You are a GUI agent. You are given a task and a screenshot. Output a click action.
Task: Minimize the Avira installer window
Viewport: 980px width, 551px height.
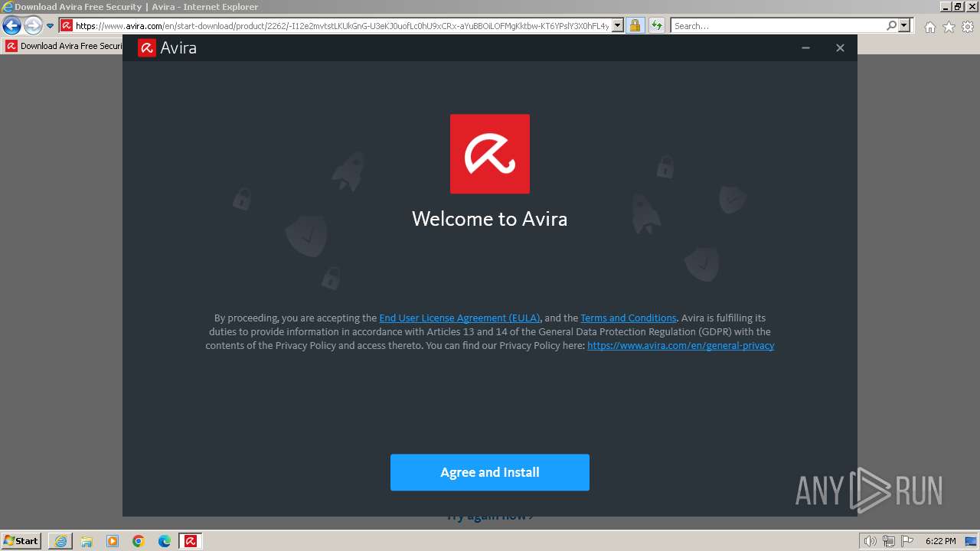coord(805,47)
